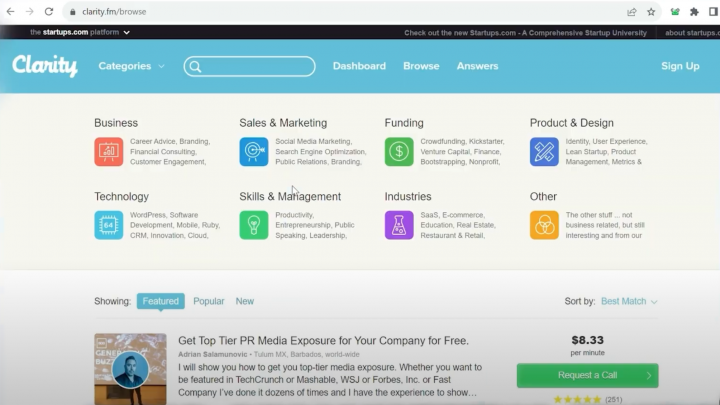This screenshot has width=720, height=405.
Task: Go to Dashboard in navigation bar
Action: (x=359, y=66)
